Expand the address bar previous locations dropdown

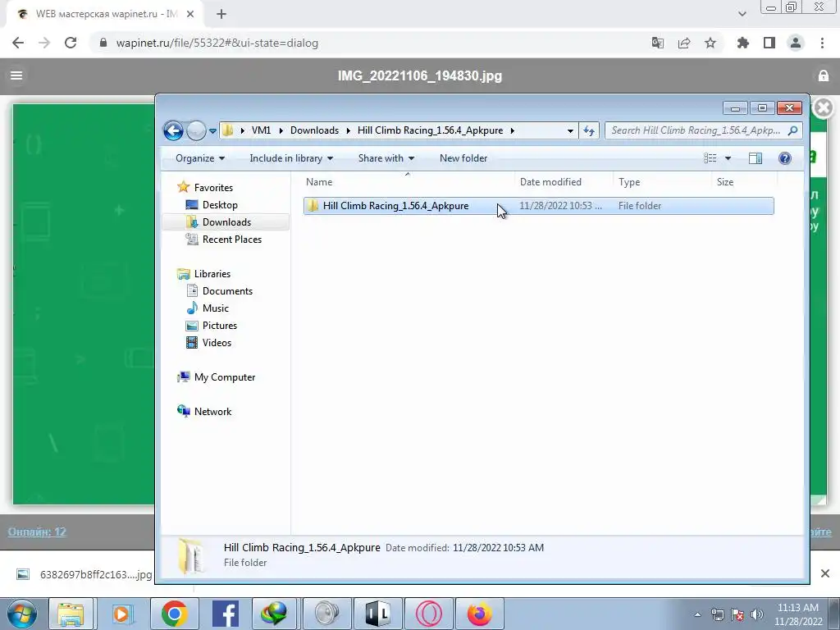(x=570, y=130)
